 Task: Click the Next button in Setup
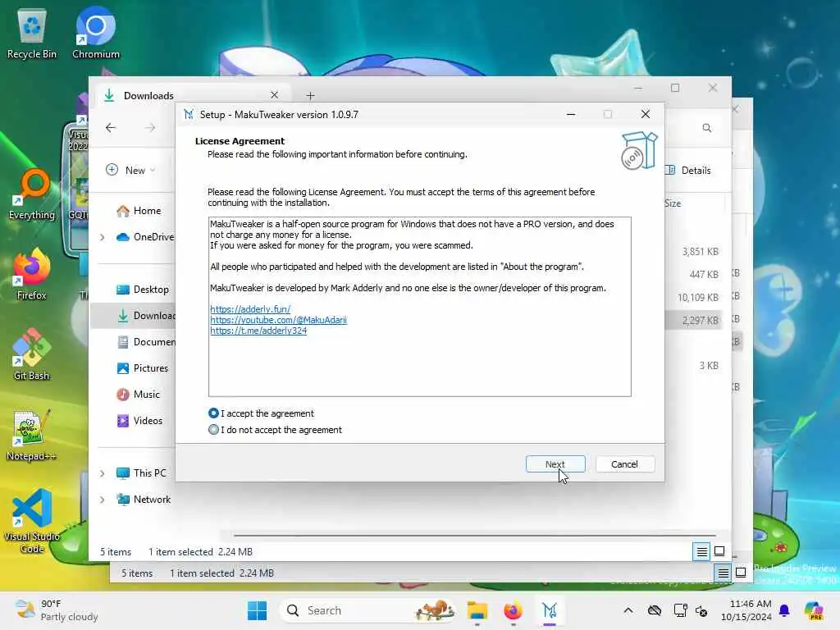[x=555, y=464]
